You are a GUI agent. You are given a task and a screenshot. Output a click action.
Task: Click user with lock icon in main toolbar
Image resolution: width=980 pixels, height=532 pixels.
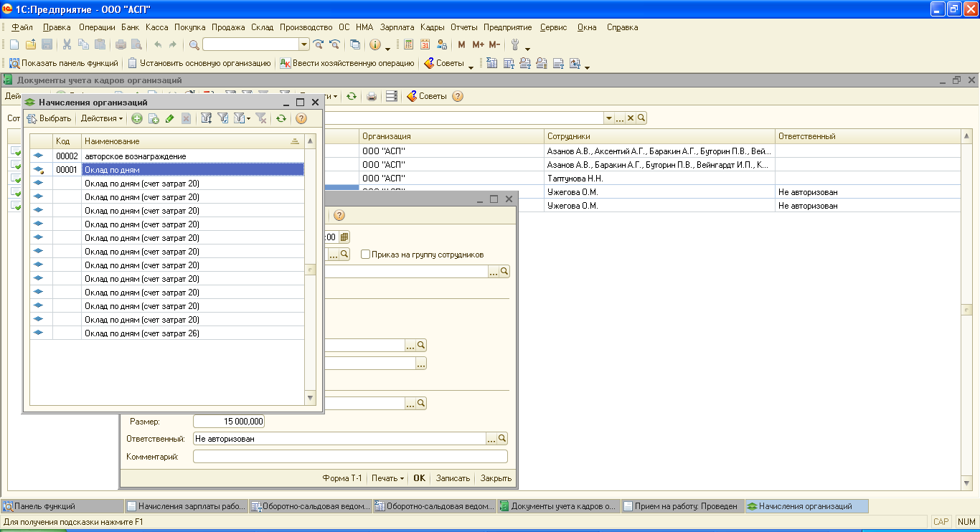442,44
